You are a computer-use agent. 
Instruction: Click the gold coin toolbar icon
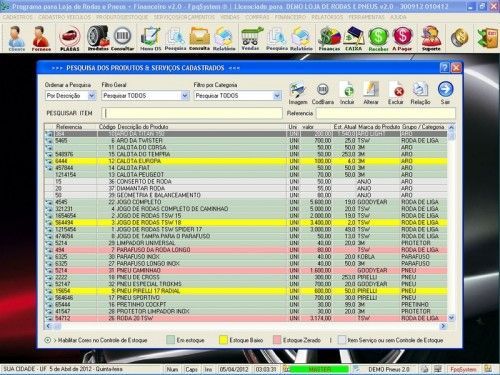459,38
